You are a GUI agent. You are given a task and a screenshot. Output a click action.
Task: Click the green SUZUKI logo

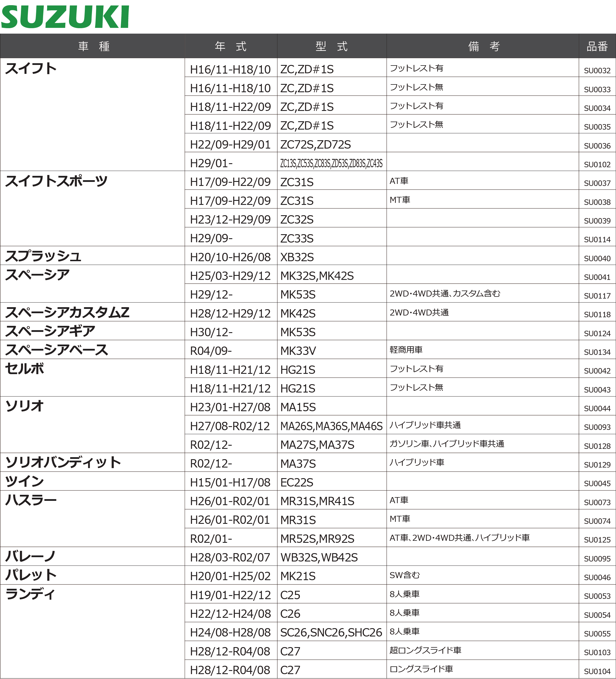point(65,17)
